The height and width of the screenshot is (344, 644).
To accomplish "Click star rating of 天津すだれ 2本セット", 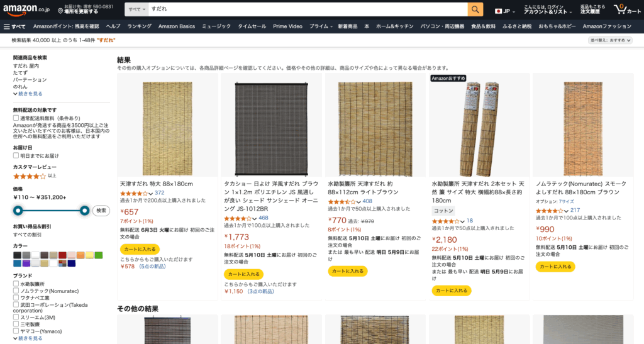I will pyautogui.click(x=445, y=221).
